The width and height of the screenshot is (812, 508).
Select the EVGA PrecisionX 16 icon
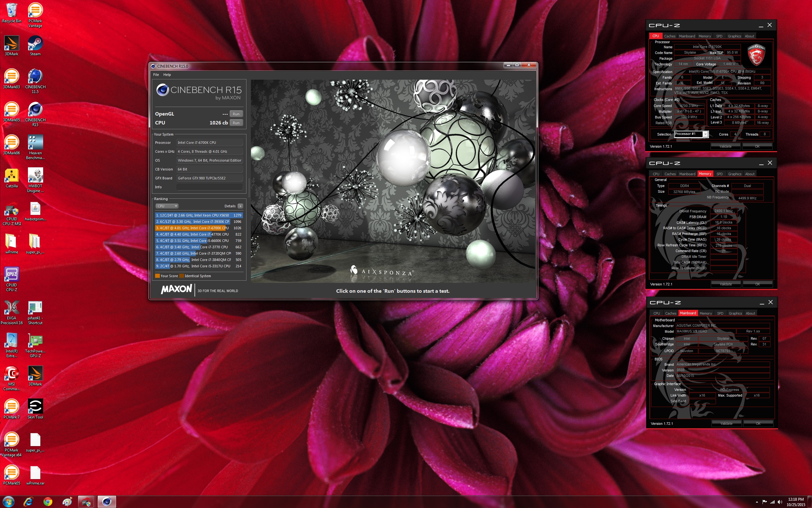[11, 312]
